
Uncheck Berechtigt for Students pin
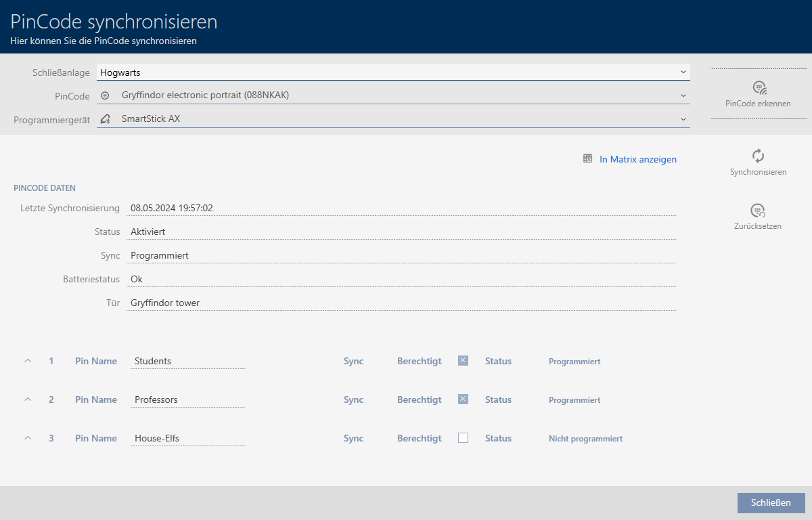point(463,361)
